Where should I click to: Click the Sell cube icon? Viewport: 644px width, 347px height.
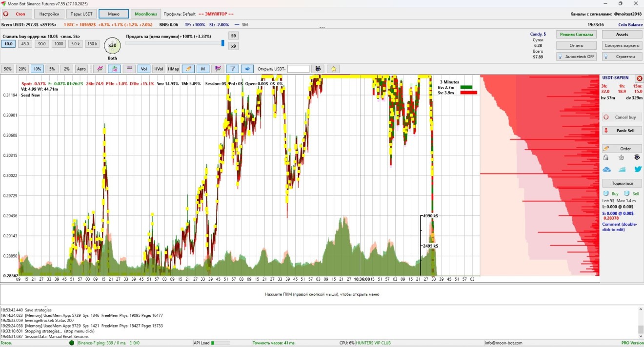point(627,193)
